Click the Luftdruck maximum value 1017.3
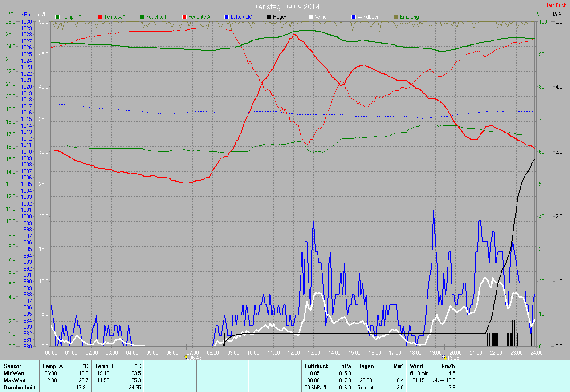The width and height of the screenshot is (570, 392). [x=344, y=380]
